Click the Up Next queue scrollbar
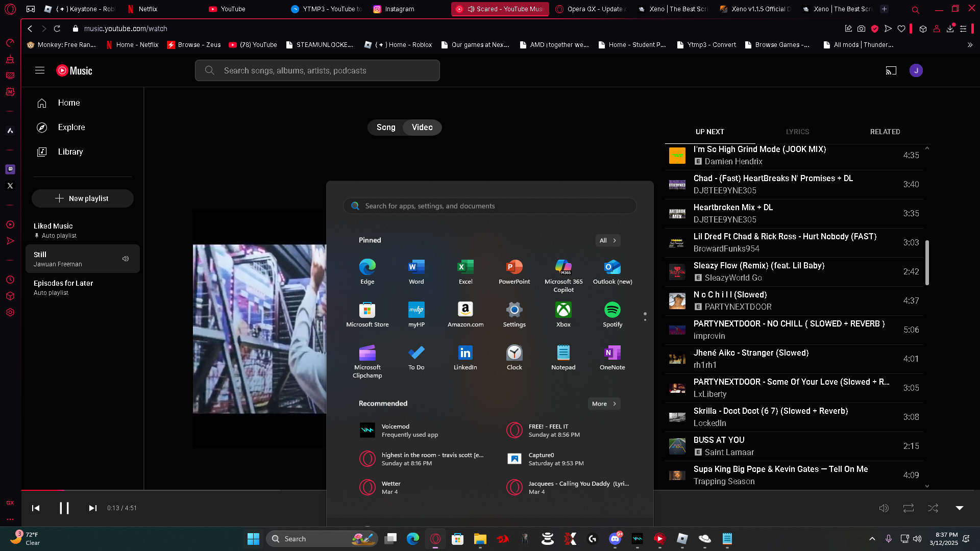 (927, 263)
